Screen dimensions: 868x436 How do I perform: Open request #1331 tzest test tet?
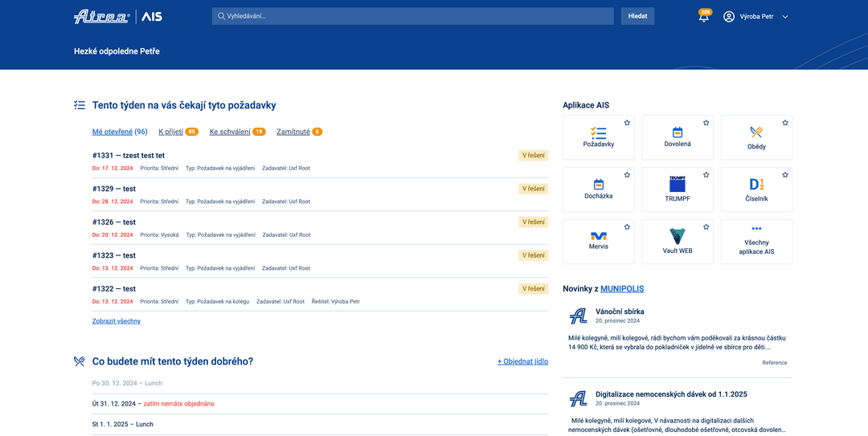coord(129,156)
